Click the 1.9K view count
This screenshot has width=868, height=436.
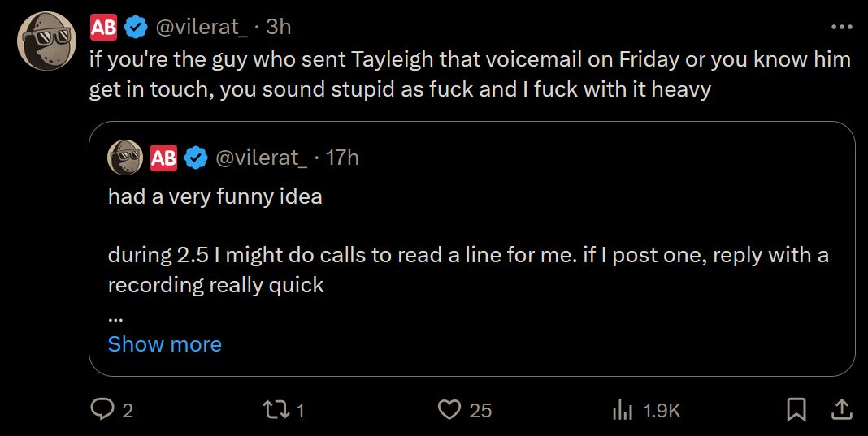(662, 411)
